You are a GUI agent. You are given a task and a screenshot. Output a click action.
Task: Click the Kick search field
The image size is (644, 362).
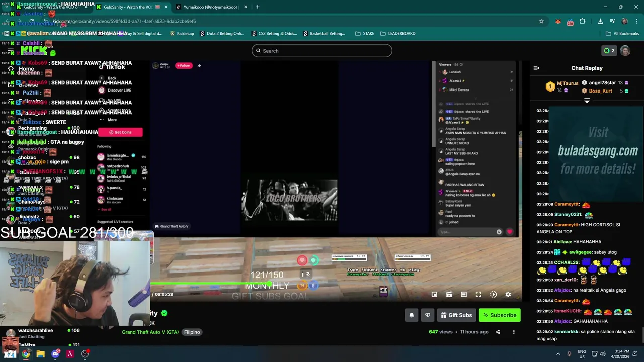(x=322, y=51)
